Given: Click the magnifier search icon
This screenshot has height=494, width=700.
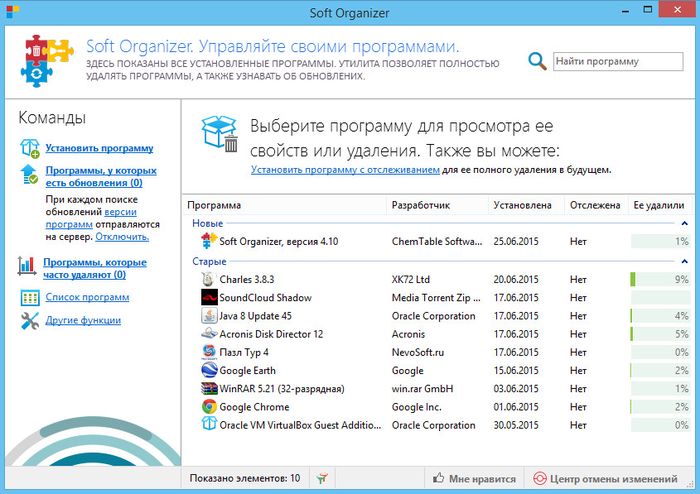Looking at the screenshot, I should click(x=538, y=61).
